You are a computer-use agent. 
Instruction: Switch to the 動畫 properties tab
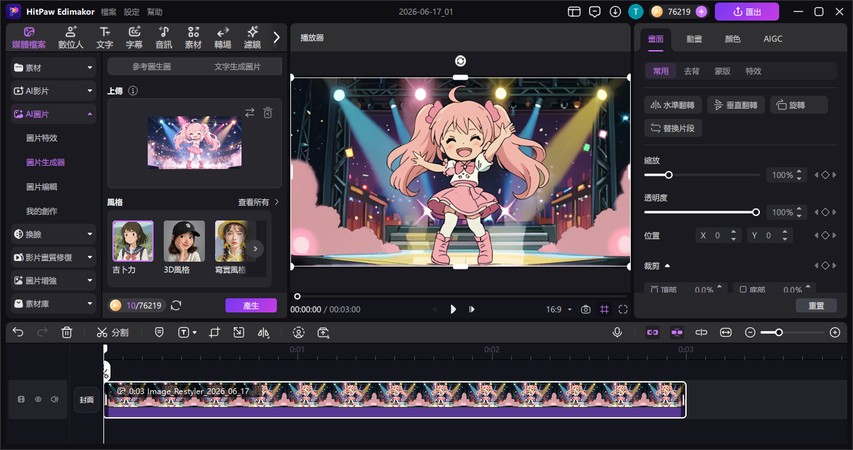click(x=694, y=39)
